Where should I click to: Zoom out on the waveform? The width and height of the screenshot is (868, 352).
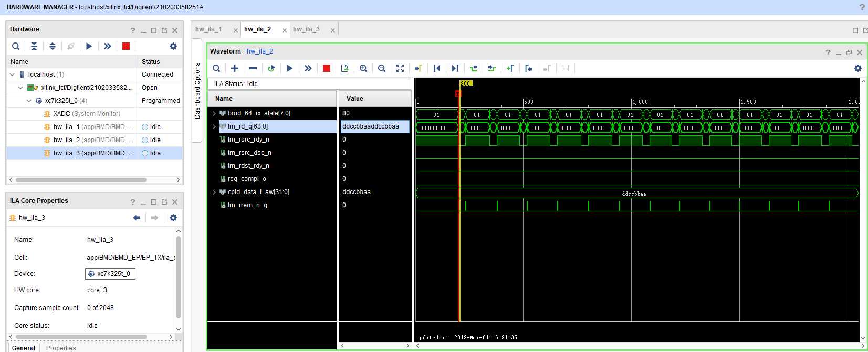tap(382, 68)
